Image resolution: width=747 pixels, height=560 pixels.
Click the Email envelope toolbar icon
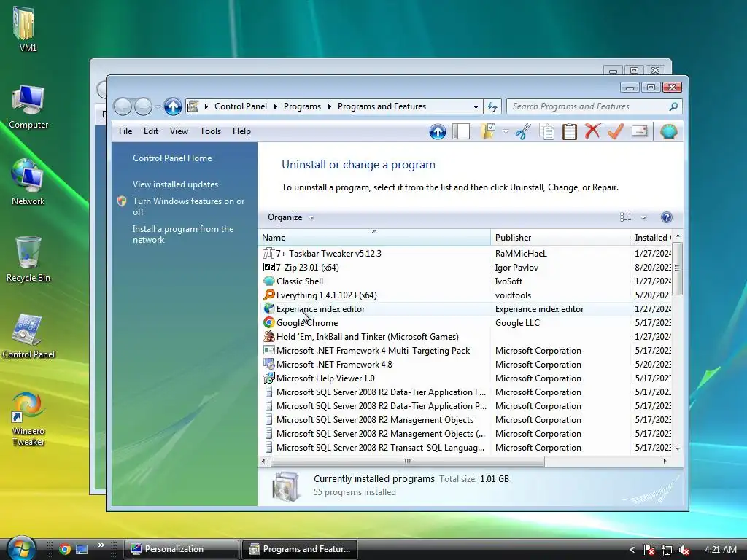click(639, 131)
